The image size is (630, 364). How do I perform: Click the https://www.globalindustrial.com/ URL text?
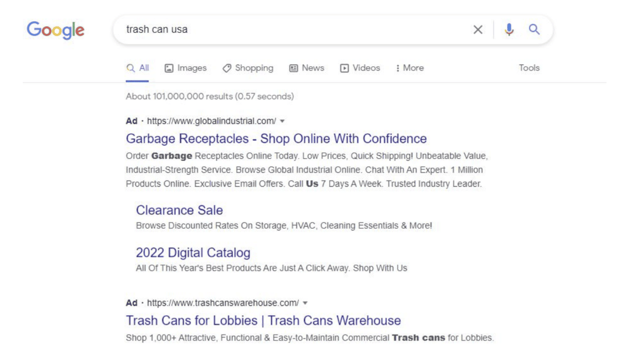(x=211, y=121)
